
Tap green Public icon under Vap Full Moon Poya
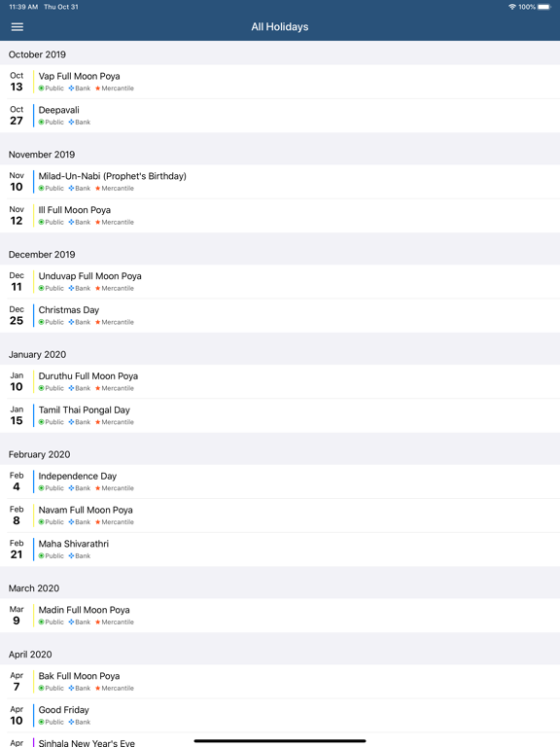(x=42, y=89)
